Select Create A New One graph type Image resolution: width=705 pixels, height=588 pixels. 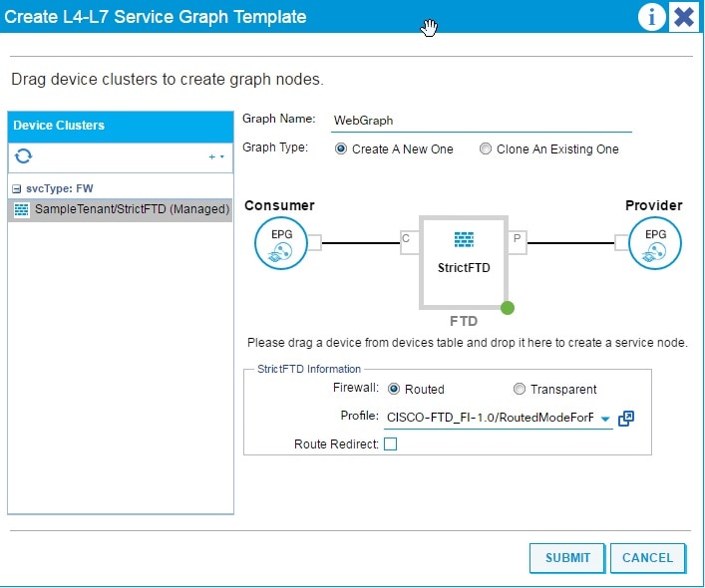[341, 148]
